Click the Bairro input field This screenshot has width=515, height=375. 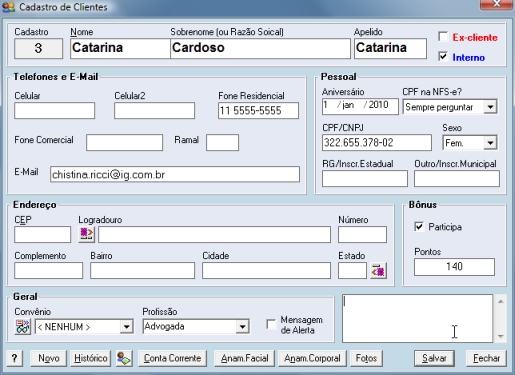[x=142, y=271]
